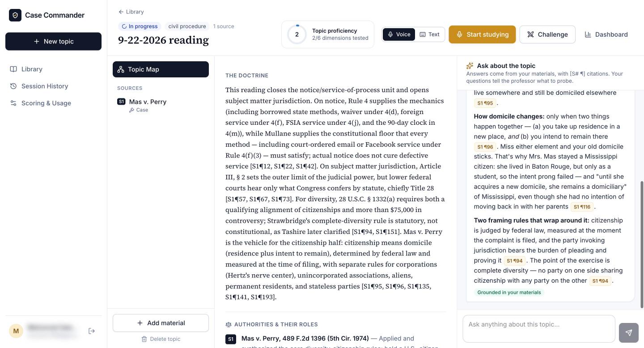Click the chat panel scrollbar
This screenshot has height=348, width=644.
(642, 245)
